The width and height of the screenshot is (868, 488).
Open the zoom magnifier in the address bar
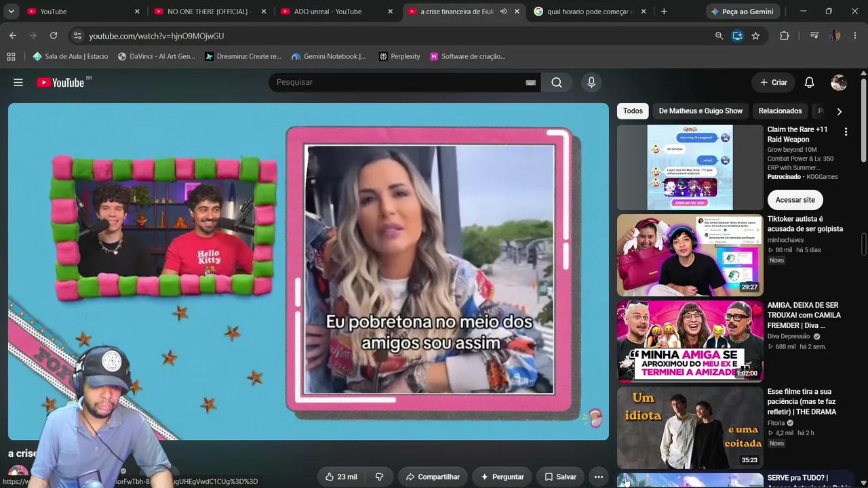pyautogui.click(x=719, y=36)
